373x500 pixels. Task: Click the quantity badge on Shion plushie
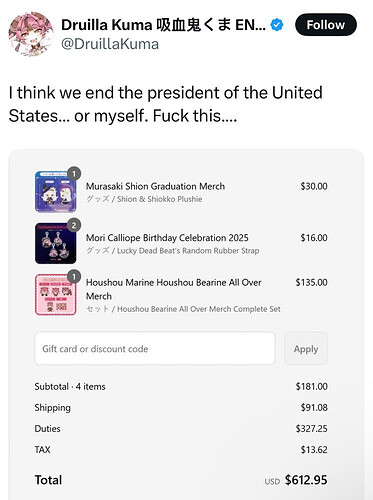coord(74,173)
